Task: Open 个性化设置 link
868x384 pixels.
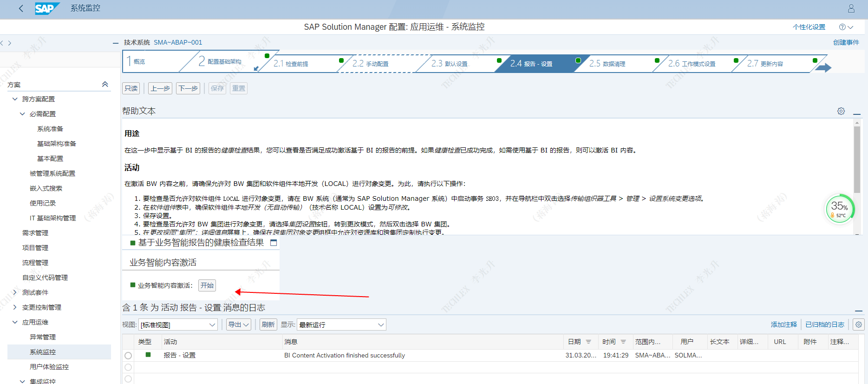Action: (x=809, y=27)
